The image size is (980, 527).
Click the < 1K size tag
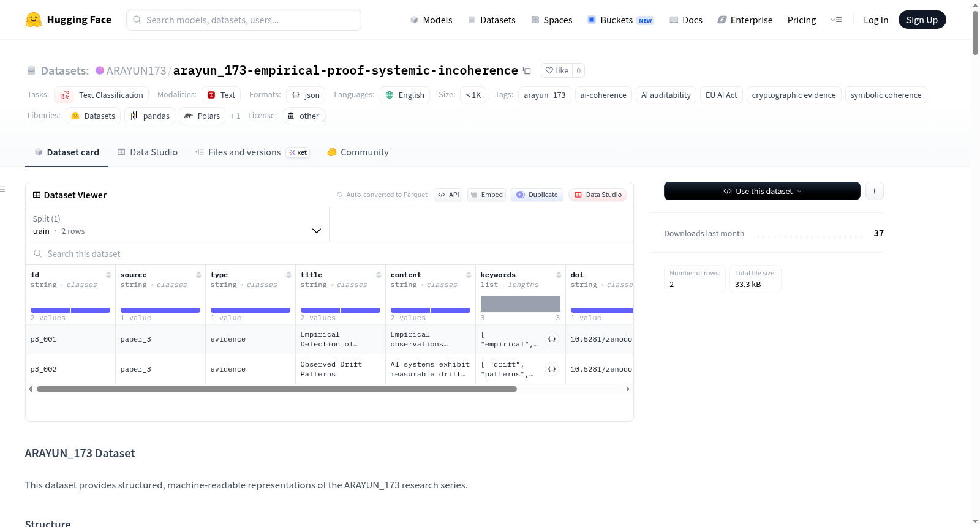pos(473,95)
